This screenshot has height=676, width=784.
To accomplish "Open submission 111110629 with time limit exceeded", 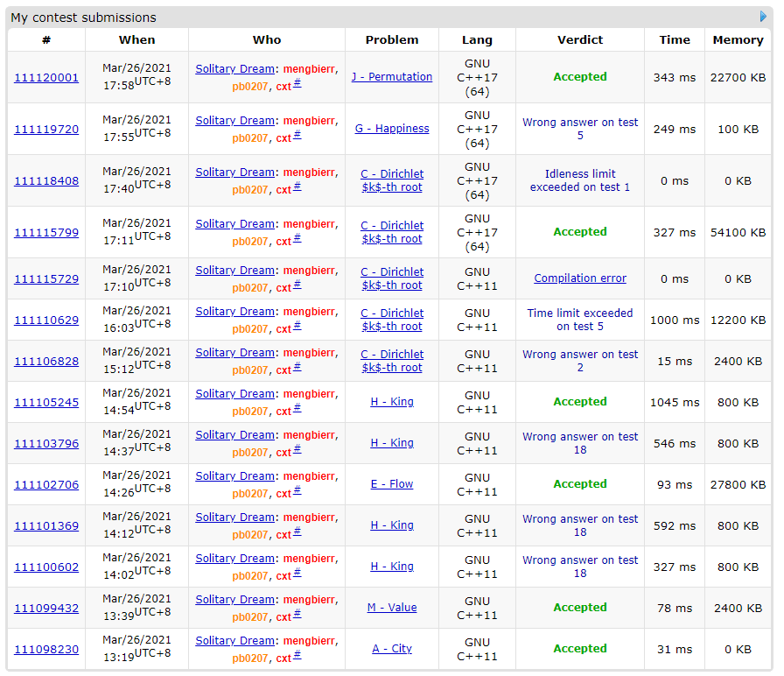I will coord(46,320).
